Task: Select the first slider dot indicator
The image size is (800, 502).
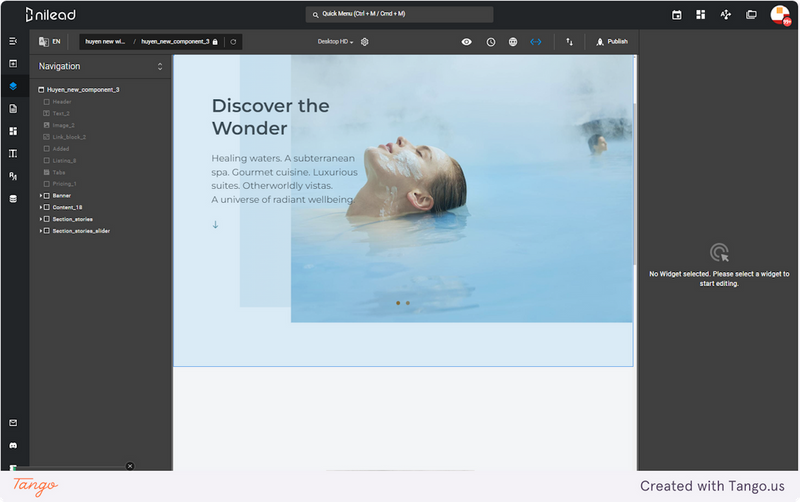Action: (398, 303)
